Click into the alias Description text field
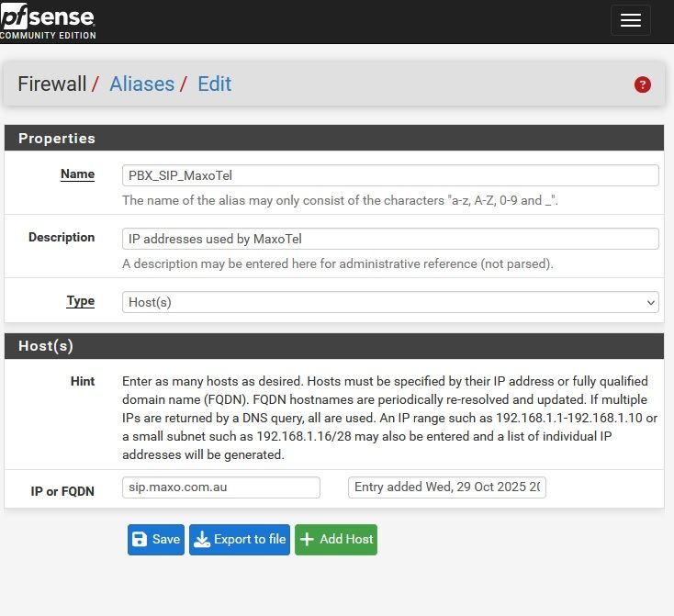The width and height of the screenshot is (674, 616). tap(389, 239)
